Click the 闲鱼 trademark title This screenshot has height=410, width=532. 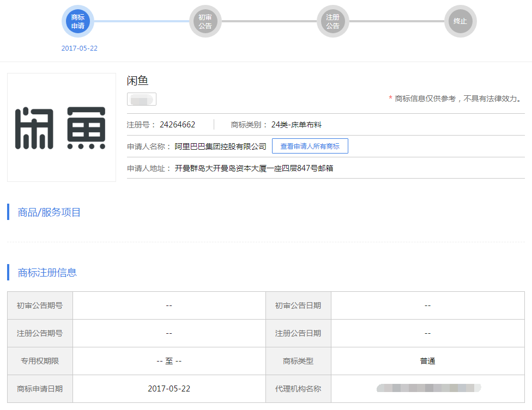point(137,81)
